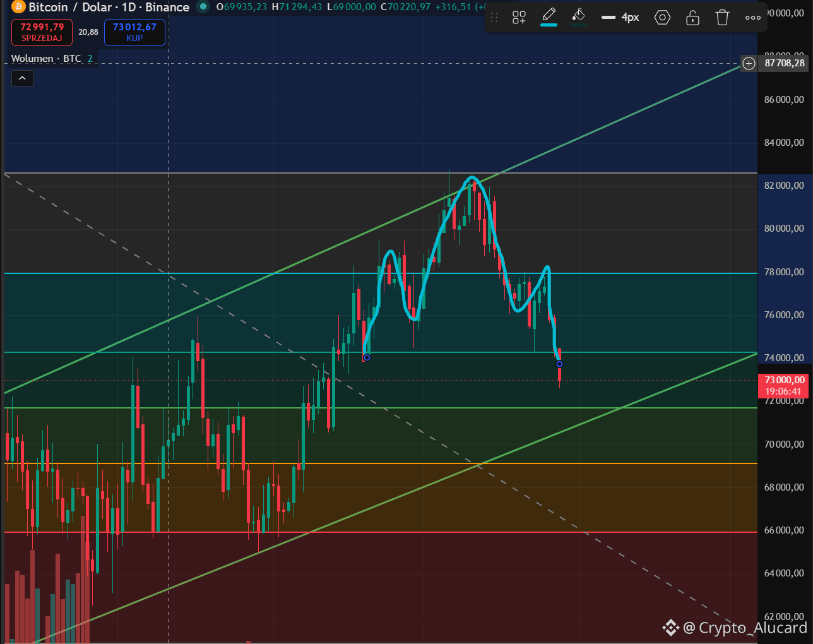
Task: Click the 66000,00 price axis label
Action: pos(784,530)
